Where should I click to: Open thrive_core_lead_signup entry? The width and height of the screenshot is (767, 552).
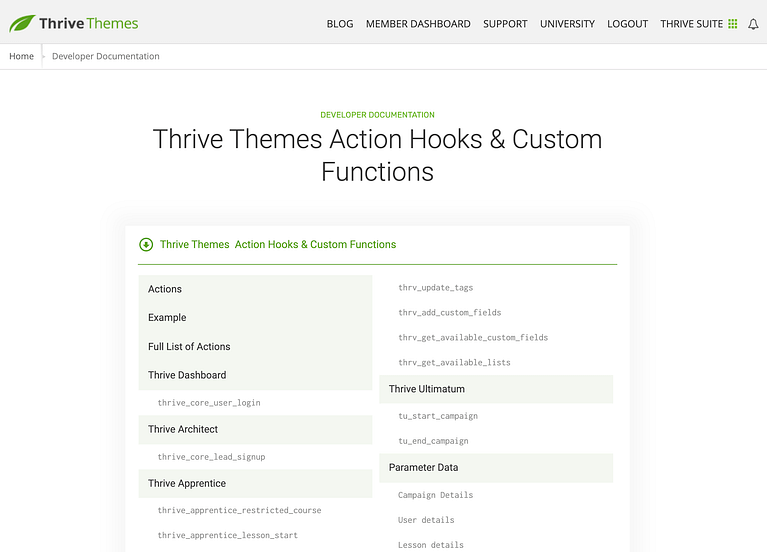point(211,457)
